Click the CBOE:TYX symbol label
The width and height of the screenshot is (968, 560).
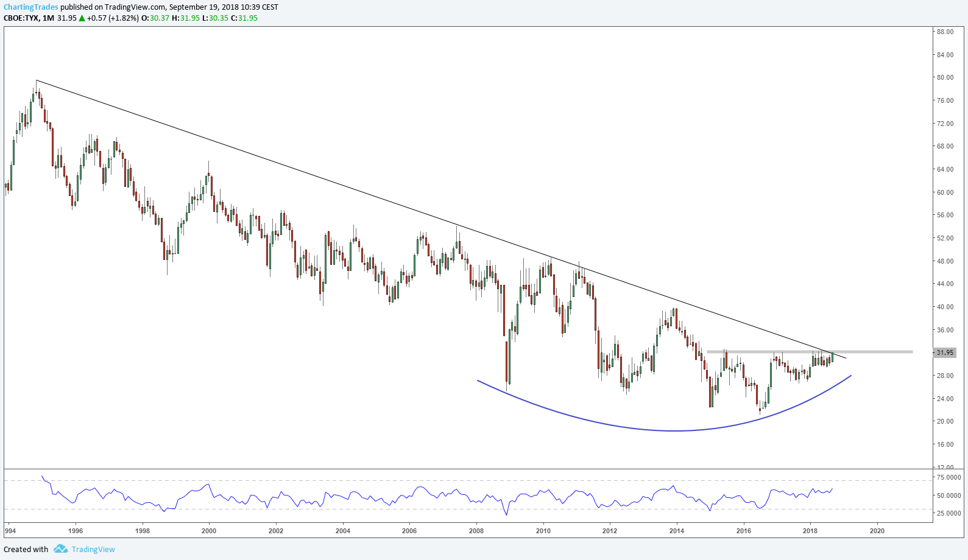click(21, 18)
